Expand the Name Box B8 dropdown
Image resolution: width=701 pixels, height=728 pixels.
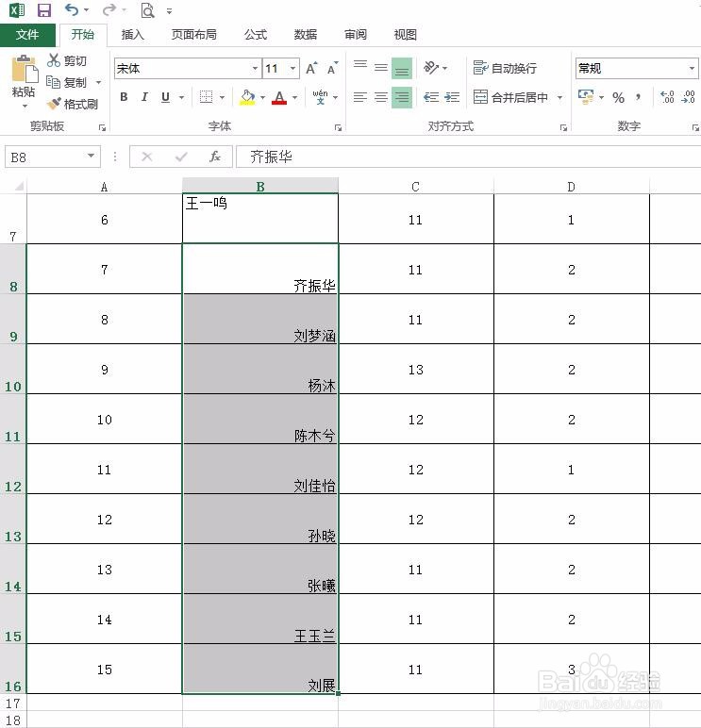pos(92,156)
